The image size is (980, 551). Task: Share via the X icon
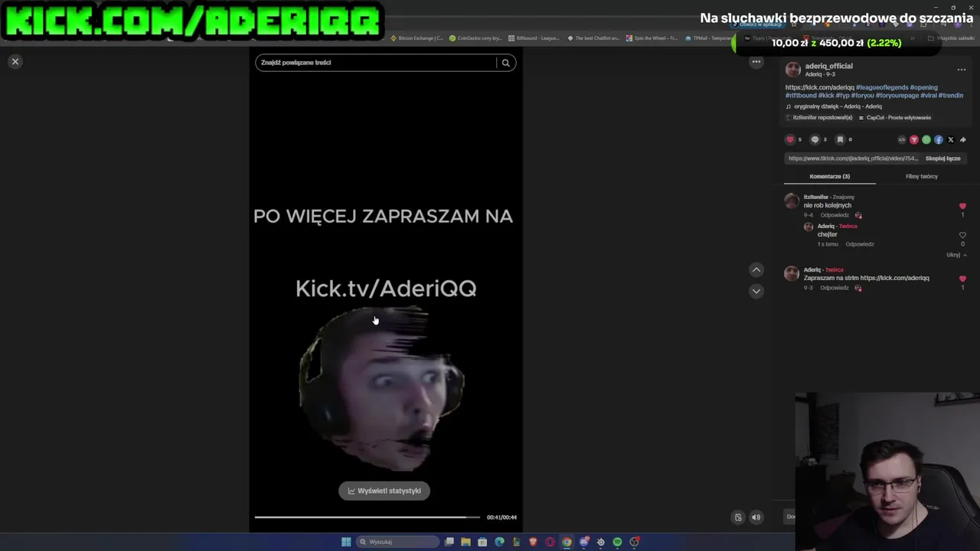tap(951, 140)
